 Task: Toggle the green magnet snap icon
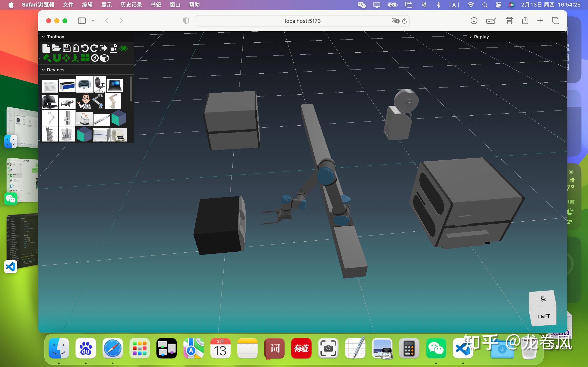pos(57,58)
